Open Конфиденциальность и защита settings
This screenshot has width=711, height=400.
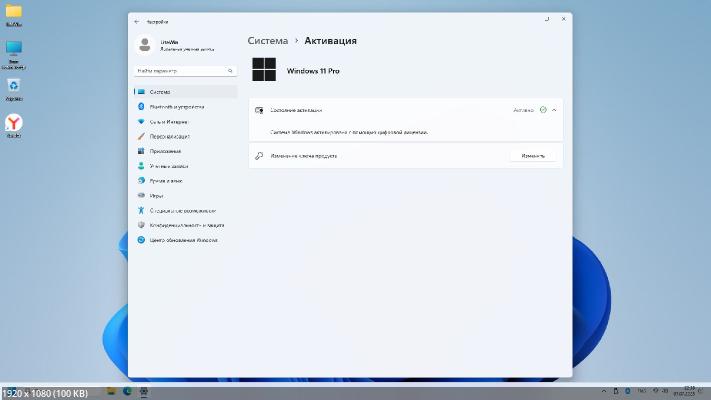click(x=185, y=225)
